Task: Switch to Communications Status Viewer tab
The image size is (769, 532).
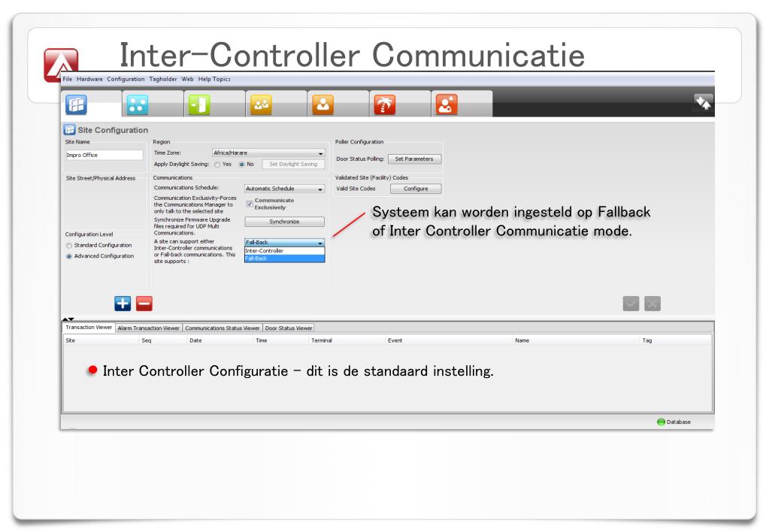Action: coord(223,328)
